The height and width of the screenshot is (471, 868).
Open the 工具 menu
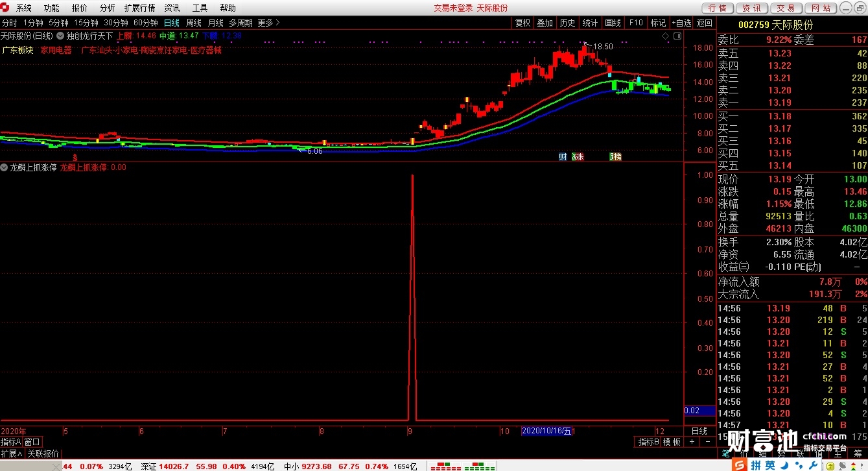click(200, 8)
